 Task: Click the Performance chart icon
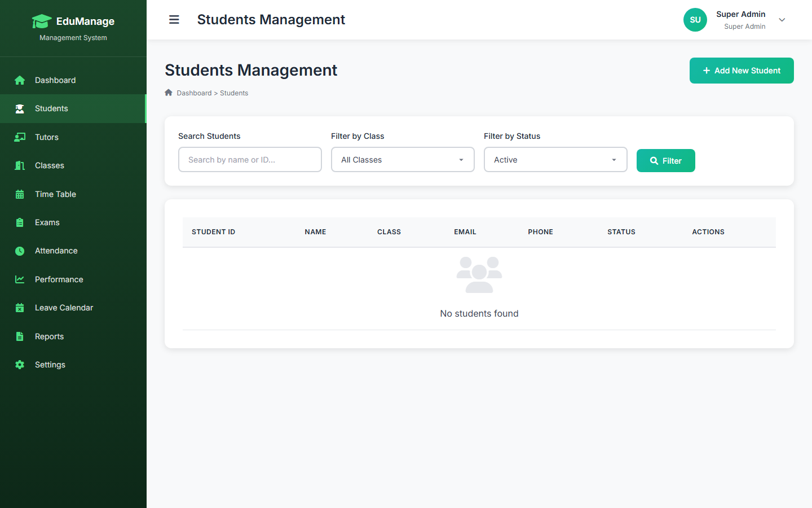pos(20,279)
